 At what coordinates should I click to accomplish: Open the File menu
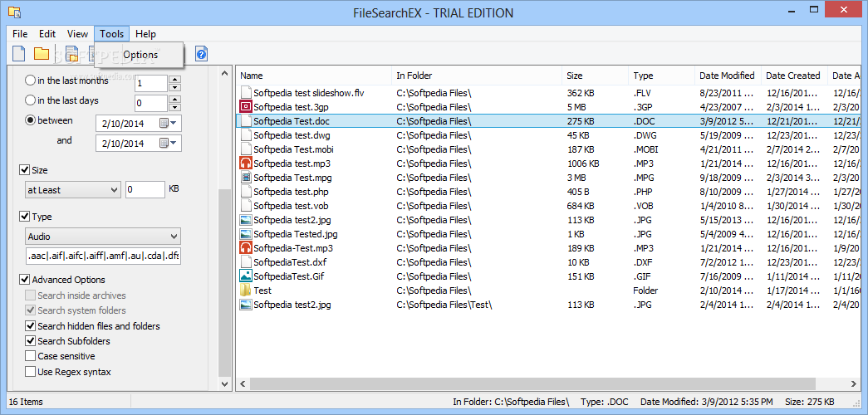point(20,34)
